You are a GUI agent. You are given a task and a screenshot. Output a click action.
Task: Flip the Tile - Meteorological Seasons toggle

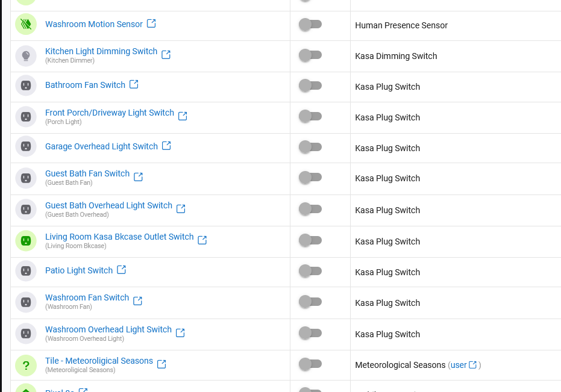click(x=310, y=364)
